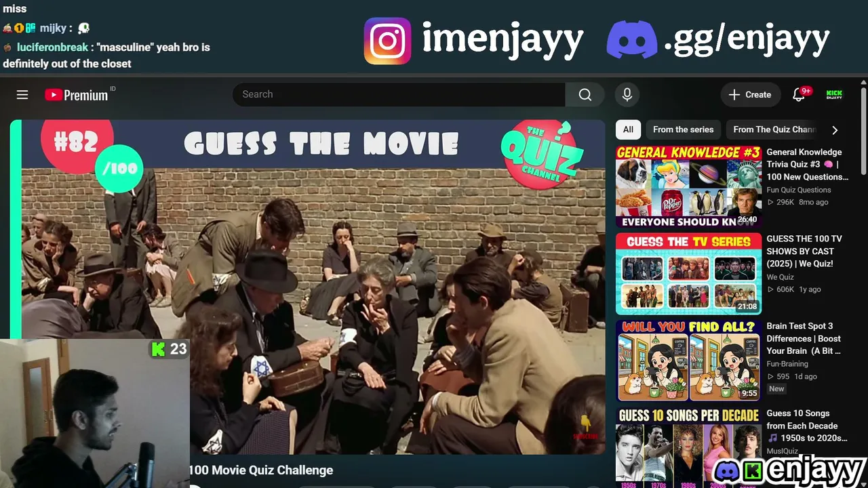Click the magnifier search button
This screenshot has height=488, width=868.
[x=585, y=95]
